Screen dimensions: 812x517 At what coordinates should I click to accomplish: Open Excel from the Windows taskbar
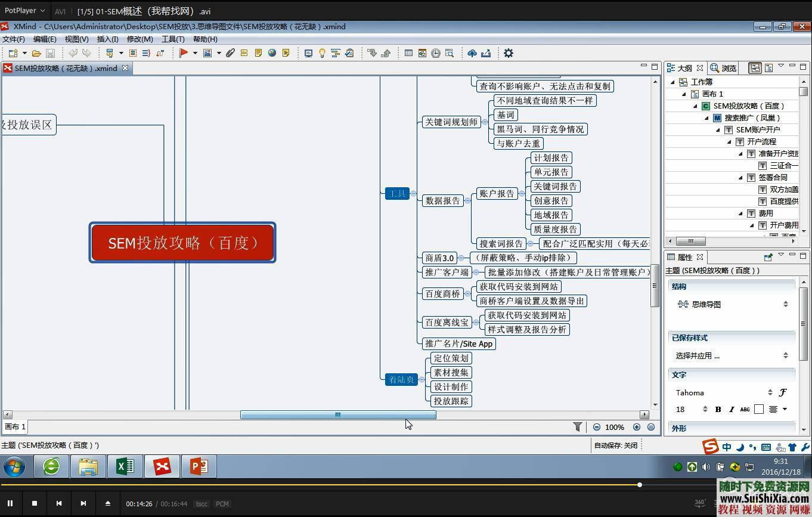125,466
